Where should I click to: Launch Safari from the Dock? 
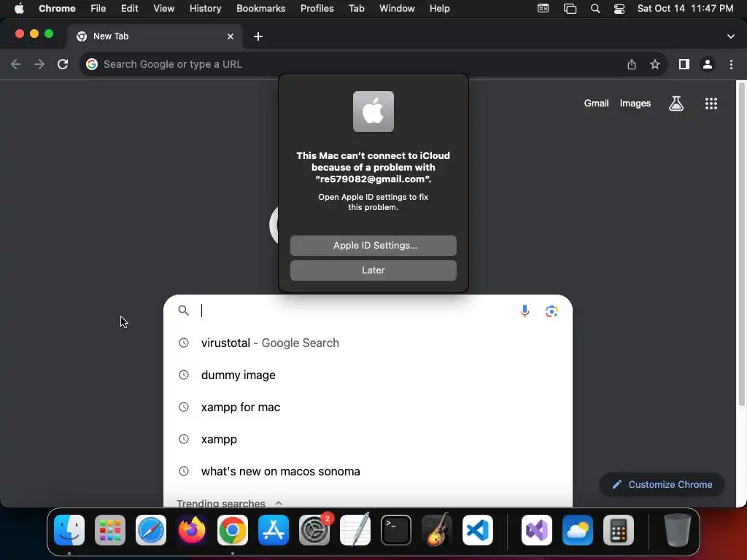(151, 530)
